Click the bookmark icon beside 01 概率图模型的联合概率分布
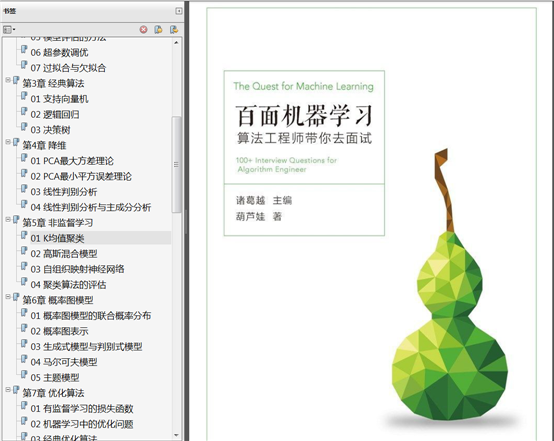Viewport: 554px width, 441px height. click(24, 313)
